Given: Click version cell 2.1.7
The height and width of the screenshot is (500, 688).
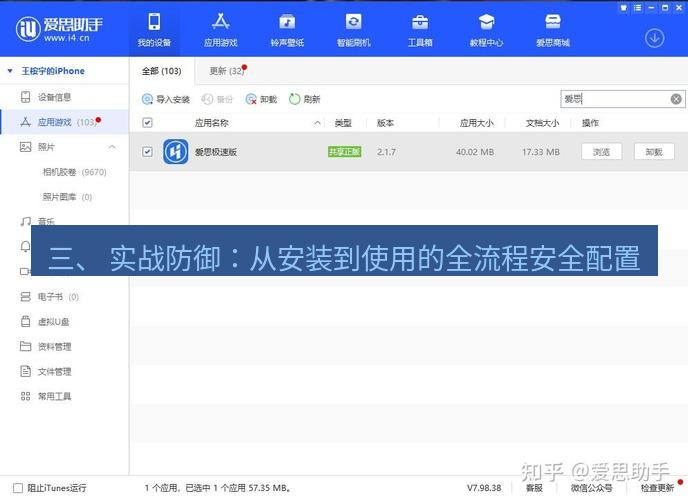Looking at the screenshot, I should tap(386, 152).
